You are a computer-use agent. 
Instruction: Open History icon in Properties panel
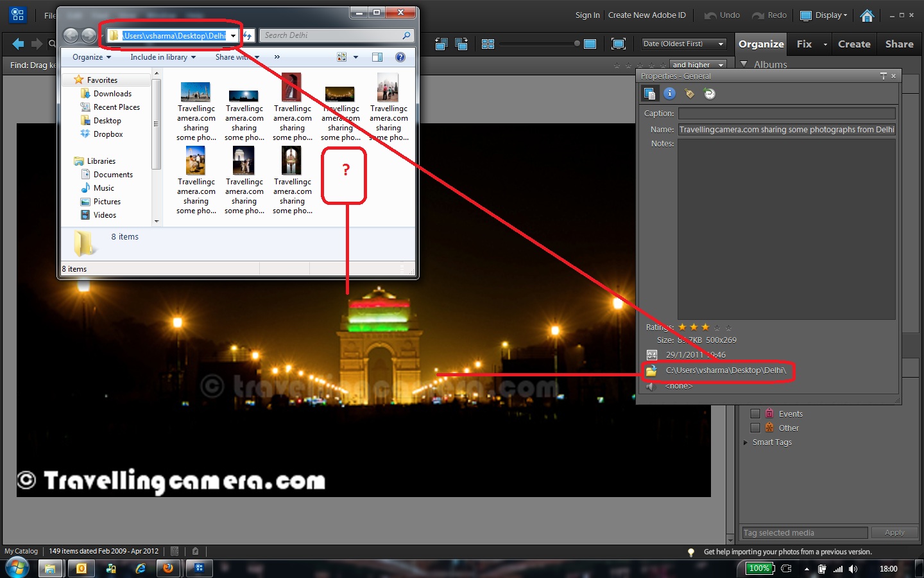[709, 93]
